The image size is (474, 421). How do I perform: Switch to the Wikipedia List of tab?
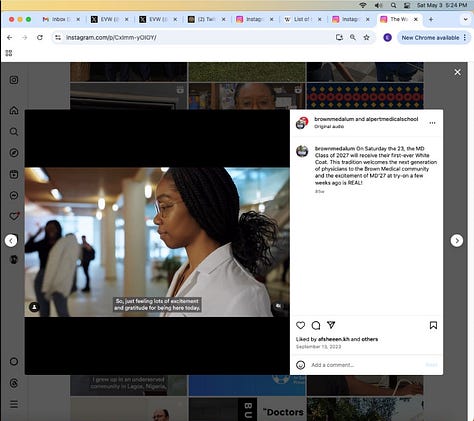(x=303, y=19)
